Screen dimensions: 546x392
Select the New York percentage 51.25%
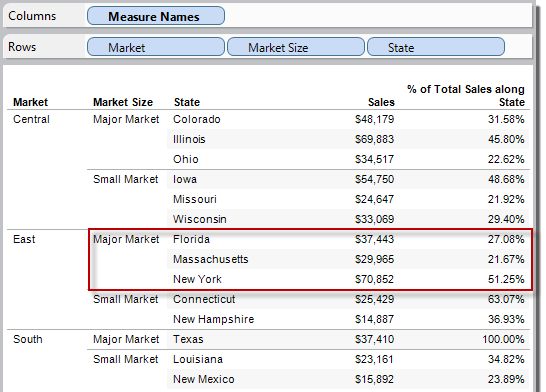click(x=506, y=279)
